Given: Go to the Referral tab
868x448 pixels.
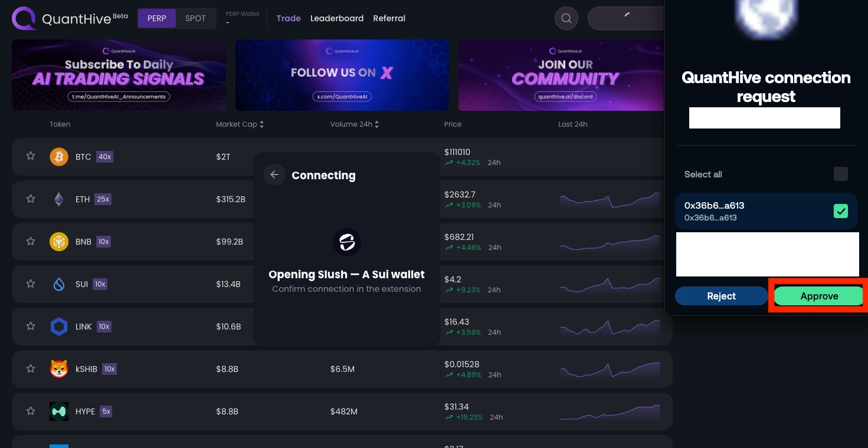Looking at the screenshot, I should (389, 18).
